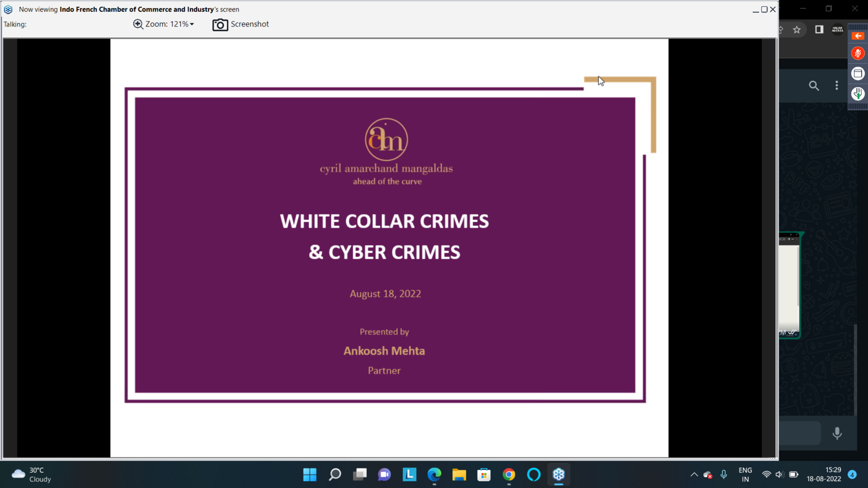868x488 pixels.
Task: Bookmark page with the star icon
Action: click(x=797, y=30)
